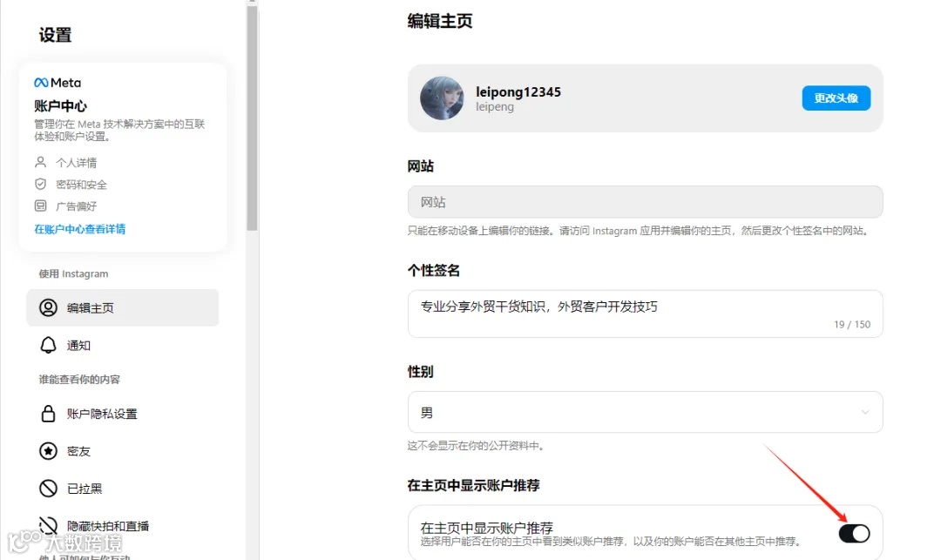
Task: Open the 在账户中心查看详情 link
Action: point(78,229)
